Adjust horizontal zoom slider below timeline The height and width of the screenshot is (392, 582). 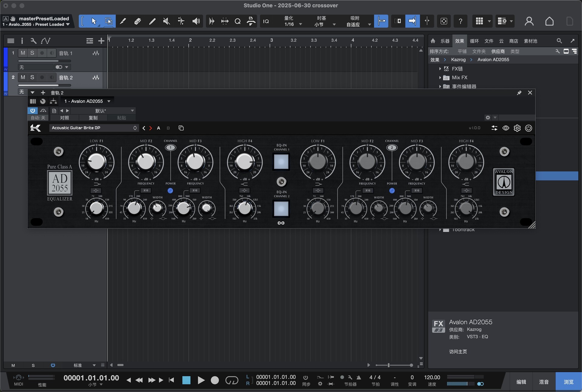[x=394, y=365]
